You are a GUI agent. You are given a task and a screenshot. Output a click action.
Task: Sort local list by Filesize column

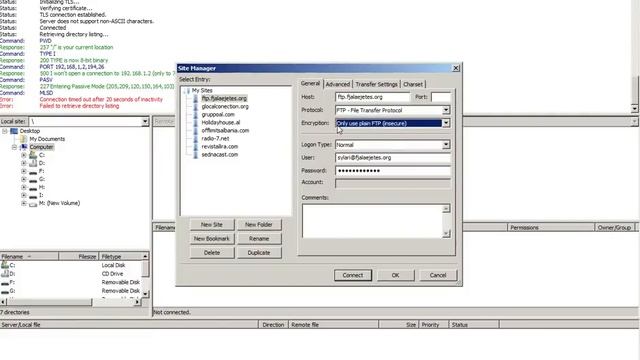point(78,256)
